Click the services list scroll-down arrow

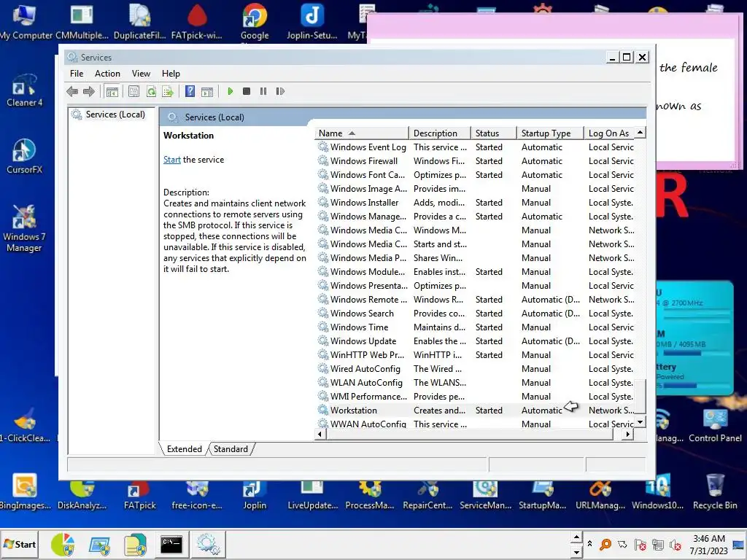coord(640,422)
